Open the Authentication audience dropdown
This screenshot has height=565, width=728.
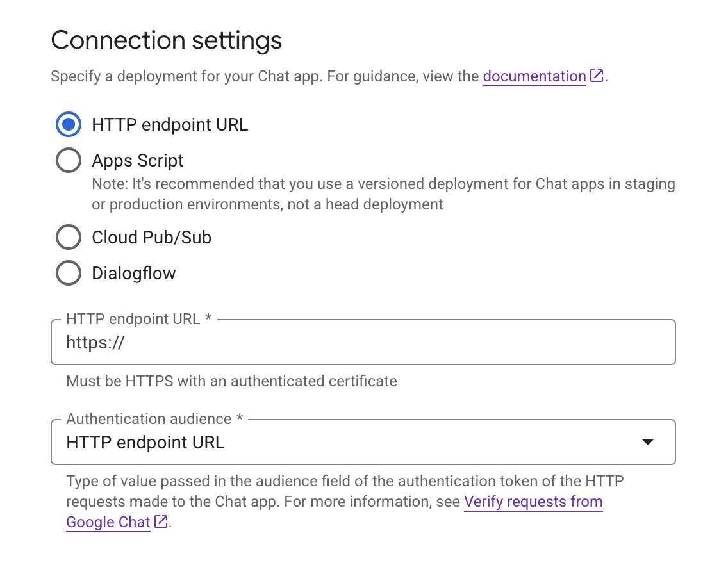(363, 442)
